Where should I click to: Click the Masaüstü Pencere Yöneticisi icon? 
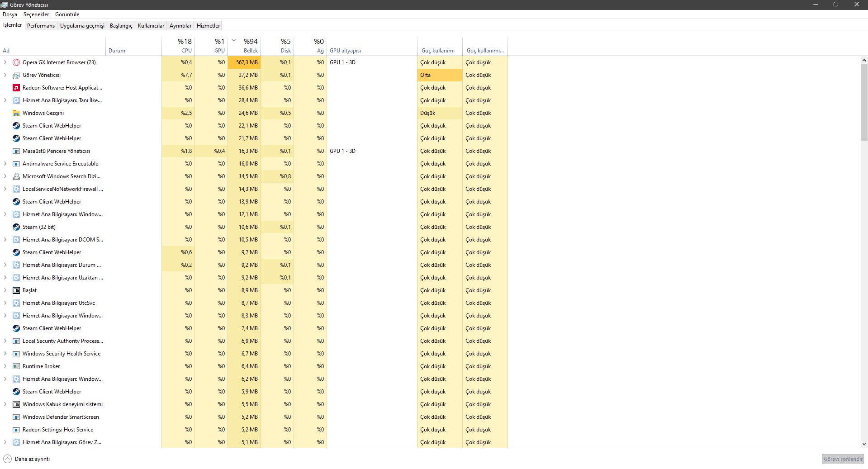pyautogui.click(x=16, y=151)
